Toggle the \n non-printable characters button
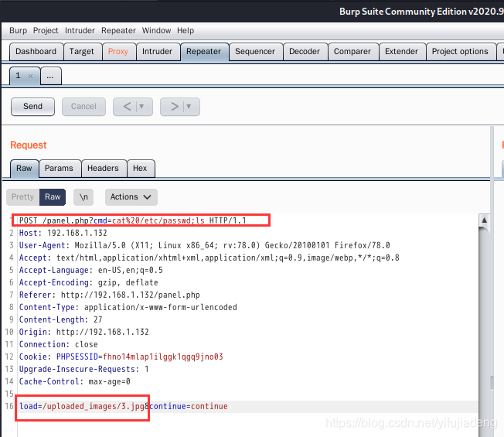Viewport: 504px width, 437px height. [x=83, y=196]
